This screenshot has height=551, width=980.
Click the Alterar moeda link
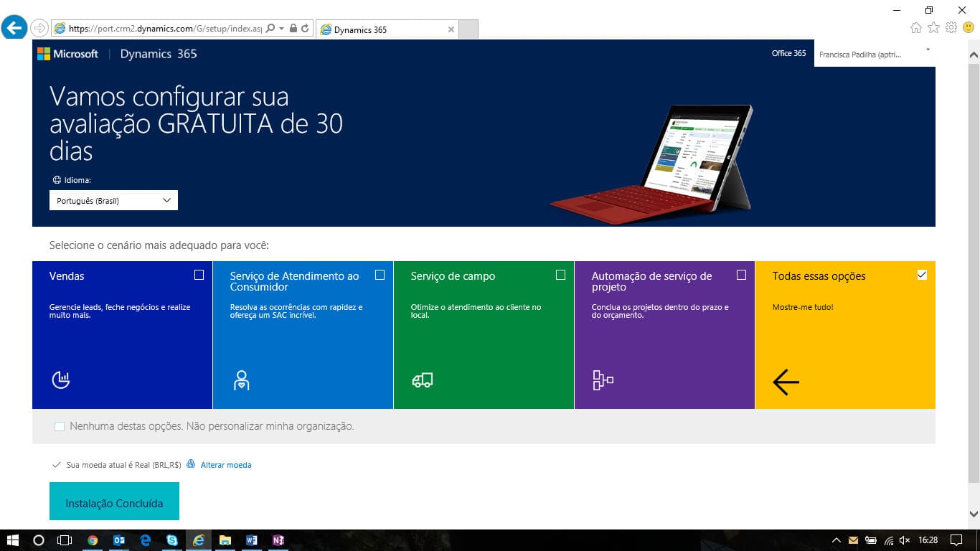225,465
